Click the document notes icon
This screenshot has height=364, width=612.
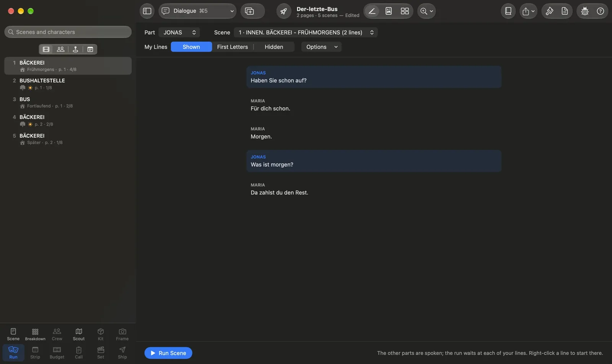565,11
